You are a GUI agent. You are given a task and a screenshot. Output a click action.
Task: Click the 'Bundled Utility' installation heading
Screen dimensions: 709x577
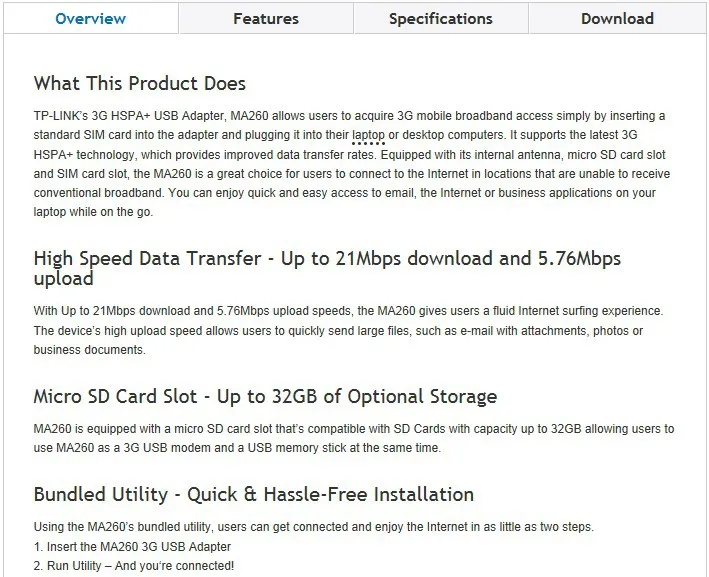click(254, 494)
